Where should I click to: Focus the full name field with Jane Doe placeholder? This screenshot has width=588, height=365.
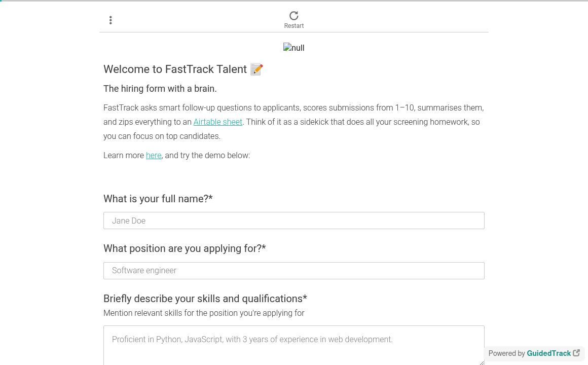pyautogui.click(x=294, y=221)
